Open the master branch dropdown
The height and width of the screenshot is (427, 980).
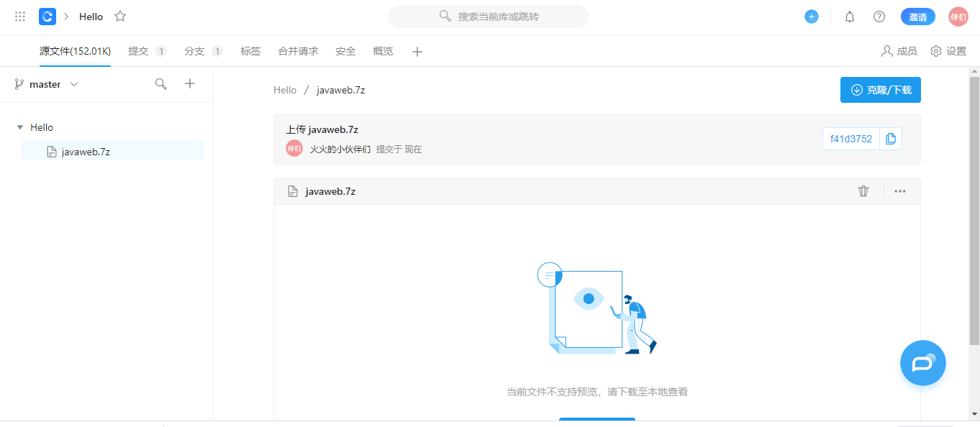45,83
